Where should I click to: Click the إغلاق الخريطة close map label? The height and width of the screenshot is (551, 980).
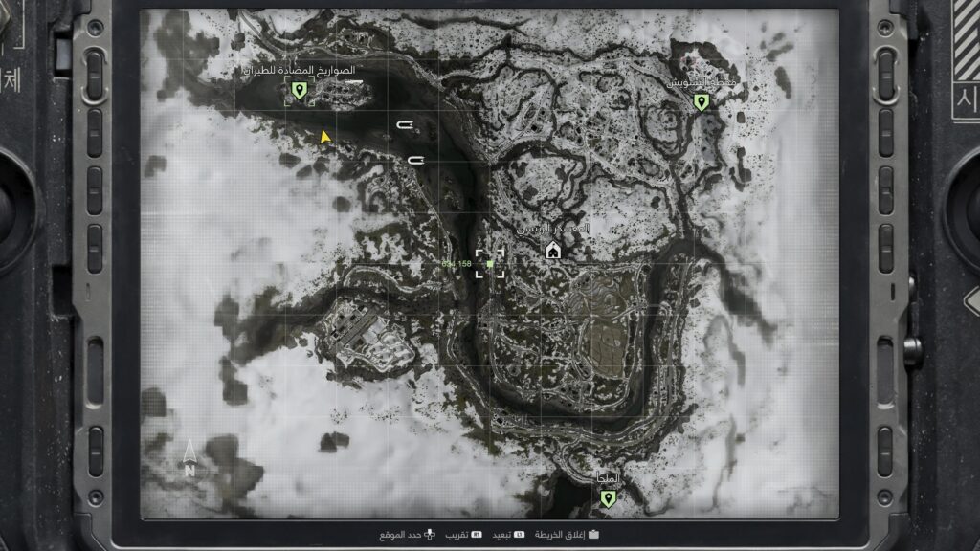pos(559,535)
